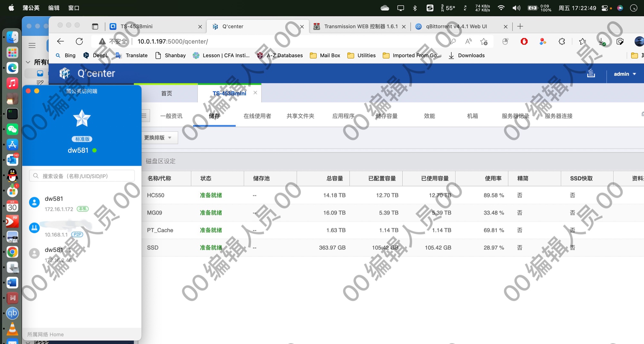
Task: Click the Oray star logo
Action: pos(82,118)
